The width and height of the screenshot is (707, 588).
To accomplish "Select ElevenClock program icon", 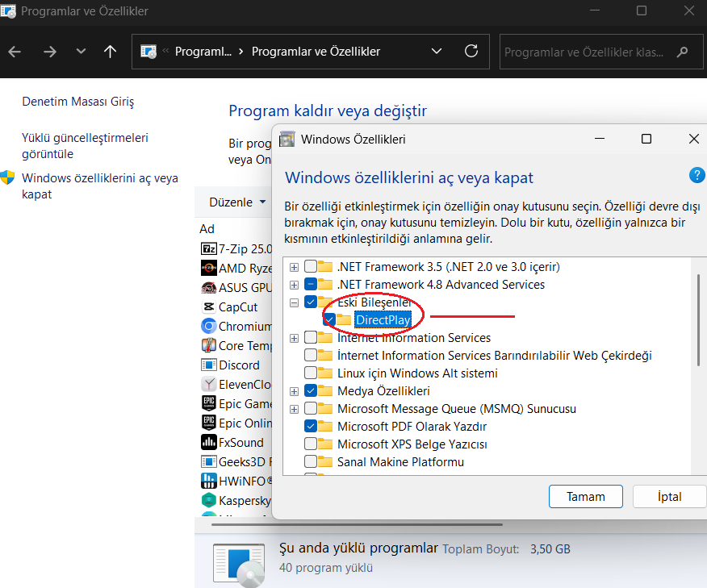I will pyautogui.click(x=208, y=385).
